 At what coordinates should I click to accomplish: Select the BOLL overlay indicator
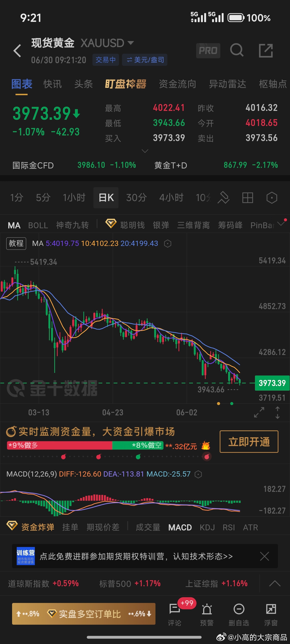(x=38, y=225)
